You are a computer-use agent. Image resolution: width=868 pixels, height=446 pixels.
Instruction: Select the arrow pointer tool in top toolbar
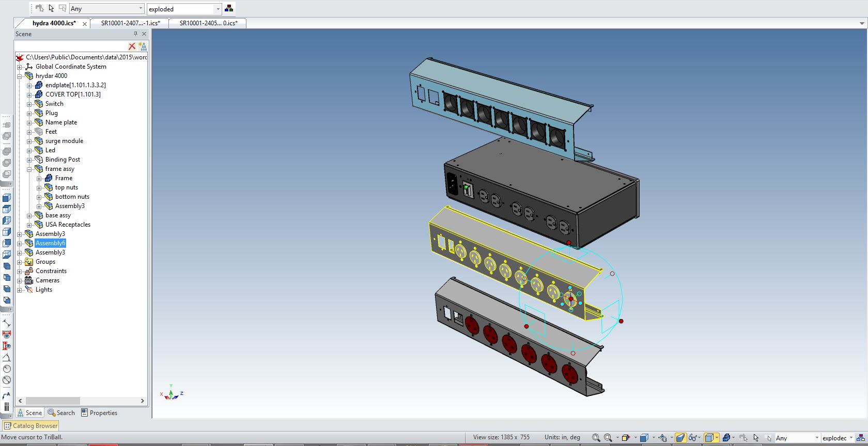(x=51, y=8)
